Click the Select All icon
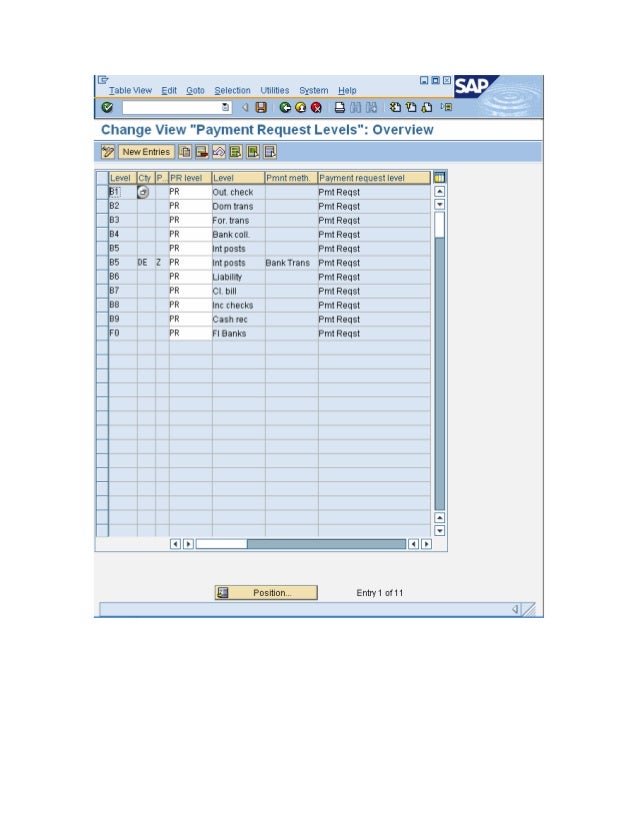638x826 pixels. click(x=235, y=152)
